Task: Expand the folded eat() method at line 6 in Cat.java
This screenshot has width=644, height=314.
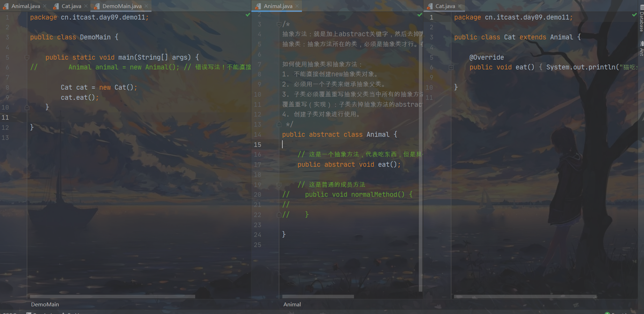Action: 451,67
